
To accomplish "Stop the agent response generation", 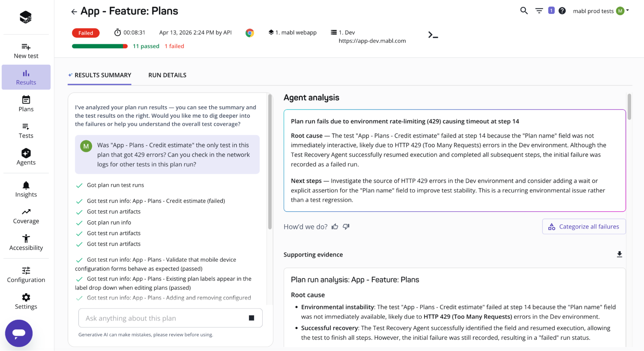I will coord(252,318).
